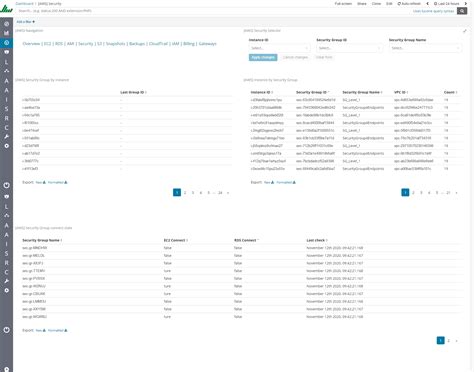Open Billing in AWS navigation
Image resolution: width=474 pixels, height=372 pixels.
click(189, 44)
